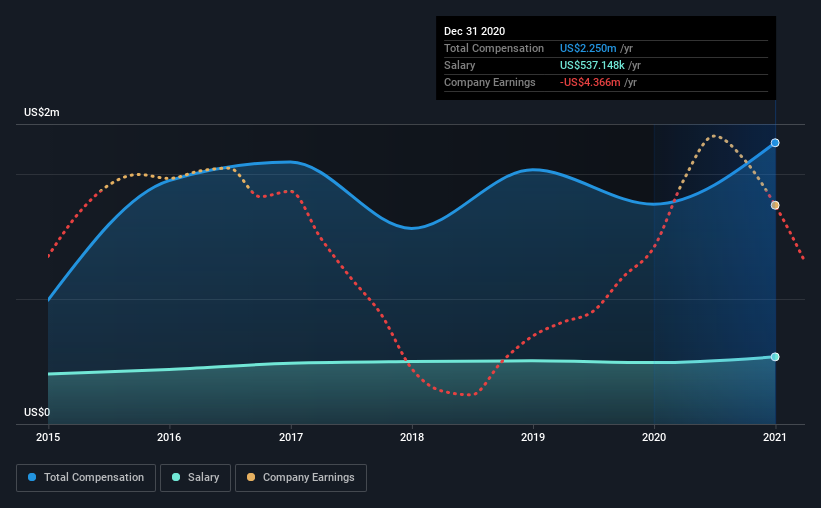This screenshot has height=508, width=821.
Task: Click the Dec 31 2020 tooltip date
Action: click(x=474, y=31)
